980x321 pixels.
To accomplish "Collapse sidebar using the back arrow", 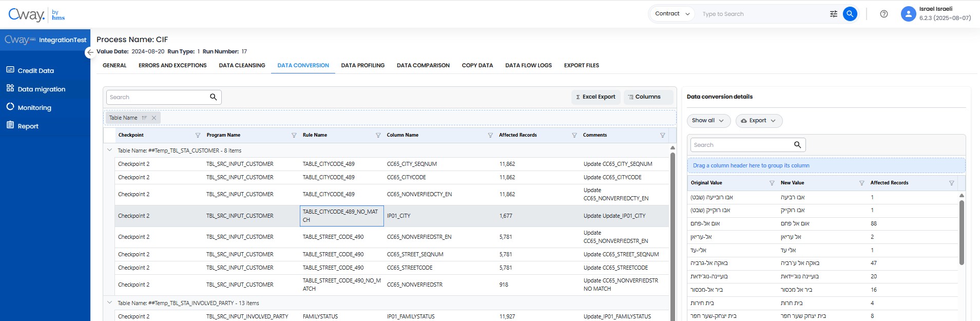I will coord(90,52).
